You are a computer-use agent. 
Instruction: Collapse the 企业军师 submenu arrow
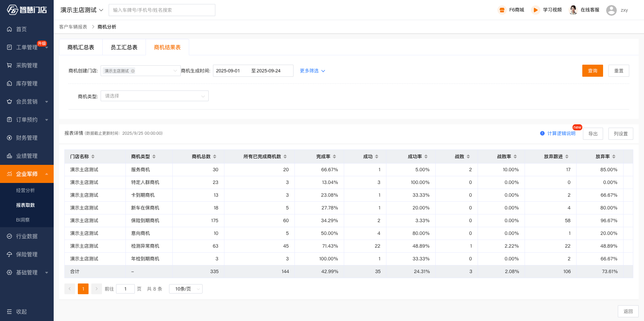pyautogui.click(x=47, y=174)
